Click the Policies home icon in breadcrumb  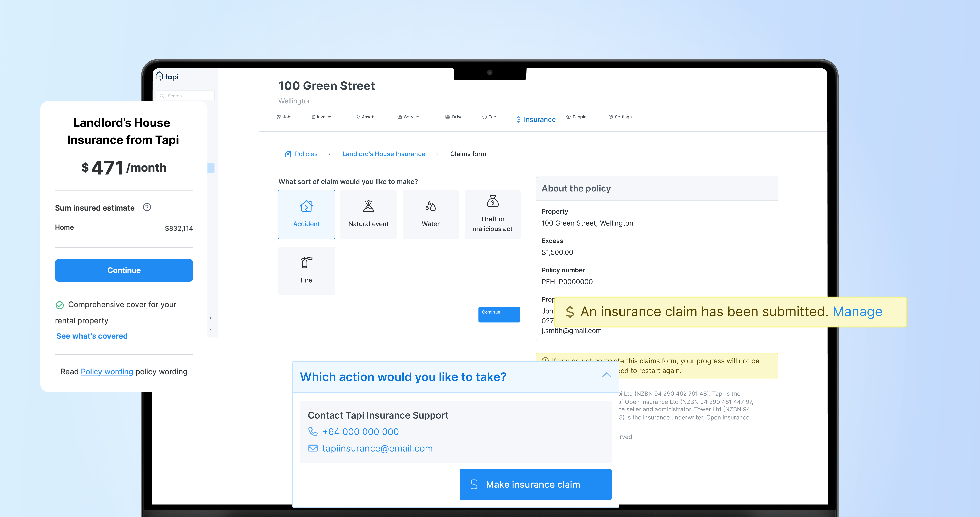click(x=288, y=154)
